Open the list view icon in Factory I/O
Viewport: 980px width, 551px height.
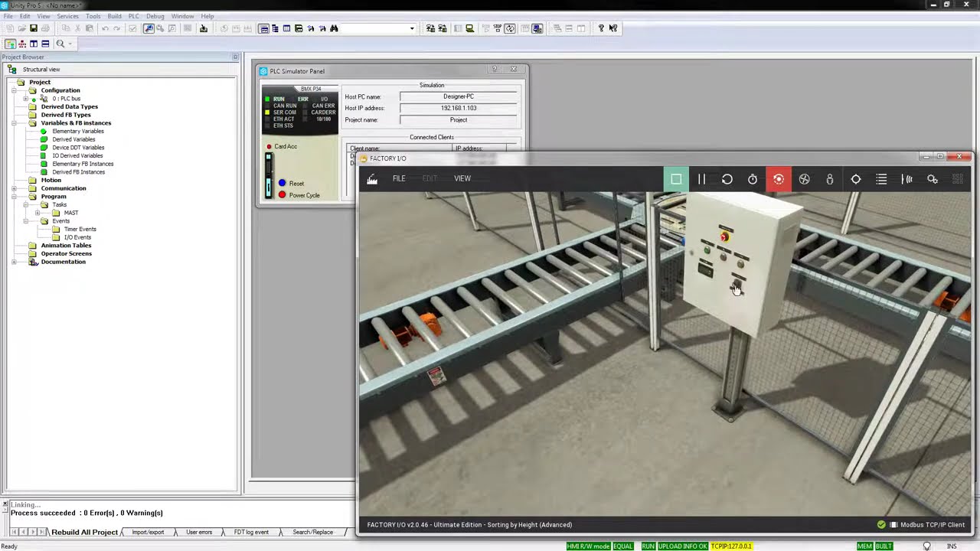881,179
